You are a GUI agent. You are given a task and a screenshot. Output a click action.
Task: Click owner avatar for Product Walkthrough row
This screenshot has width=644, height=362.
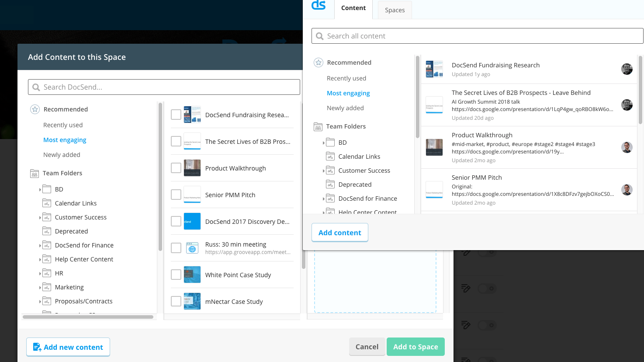(627, 147)
